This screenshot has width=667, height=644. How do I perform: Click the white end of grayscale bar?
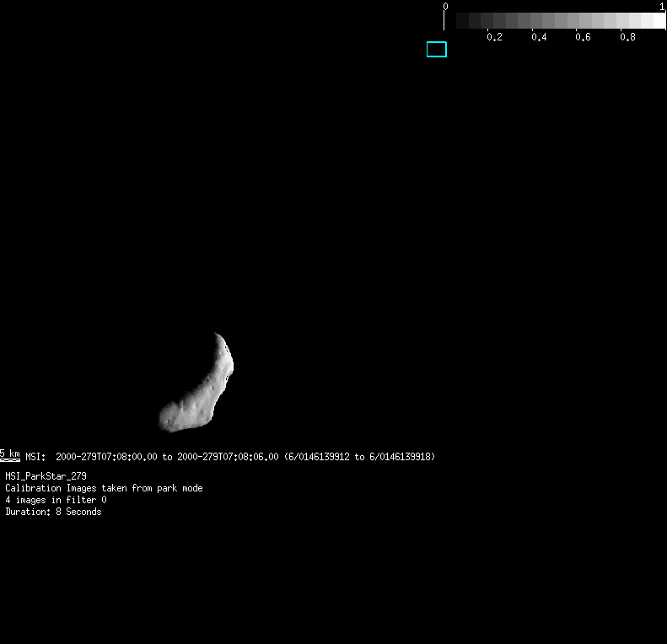click(x=658, y=21)
